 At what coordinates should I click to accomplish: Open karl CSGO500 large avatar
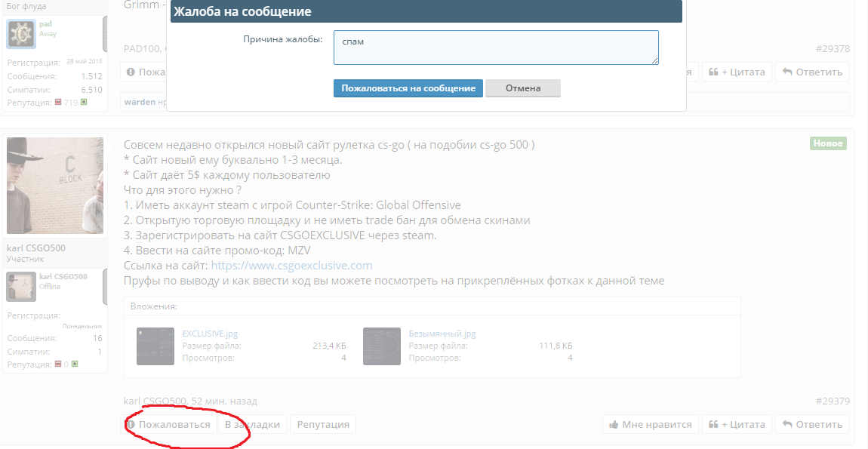pyautogui.click(x=55, y=186)
